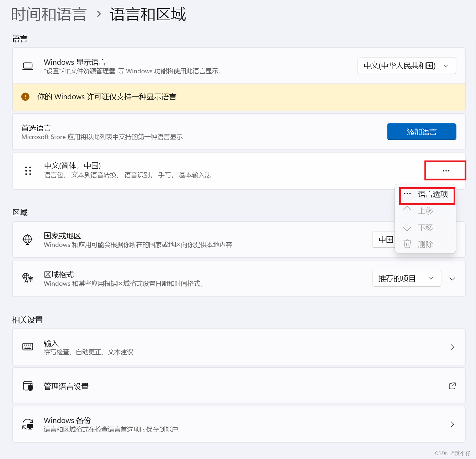Click the up arrow icon for 上移
This screenshot has width=476, height=459.
pos(407,211)
